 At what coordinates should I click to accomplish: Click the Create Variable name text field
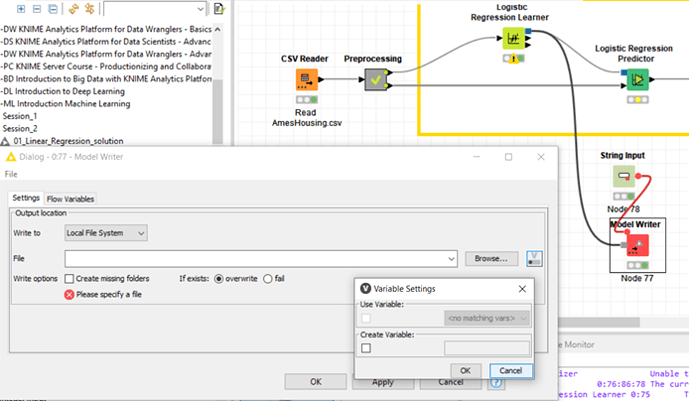pyautogui.click(x=487, y=348)
